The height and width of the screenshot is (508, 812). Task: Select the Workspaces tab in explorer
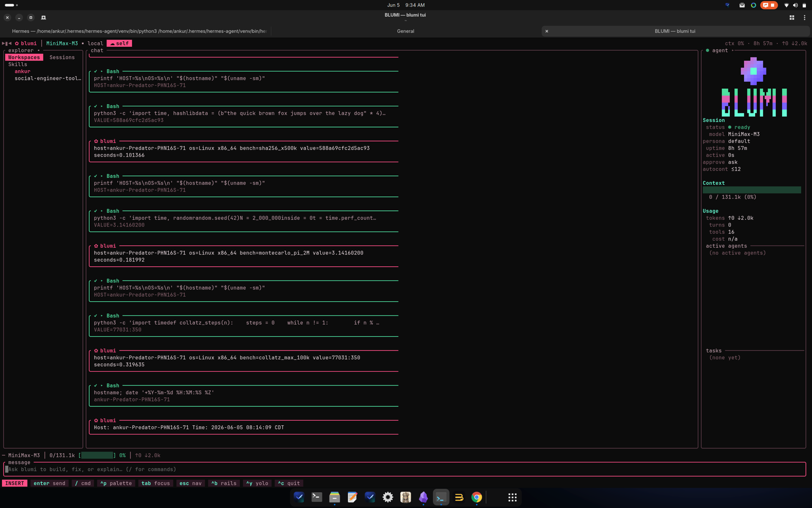[24, 57]
